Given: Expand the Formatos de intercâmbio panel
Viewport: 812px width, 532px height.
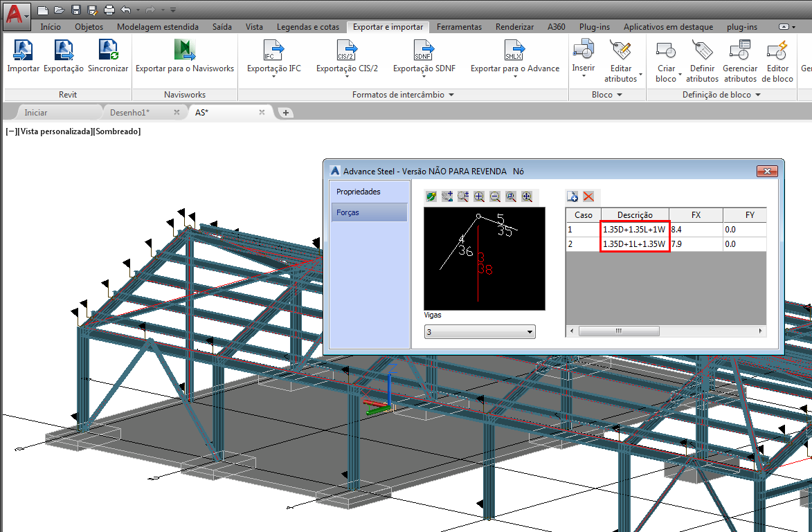Looking at the screenshot, I should (x=451, y=95).
